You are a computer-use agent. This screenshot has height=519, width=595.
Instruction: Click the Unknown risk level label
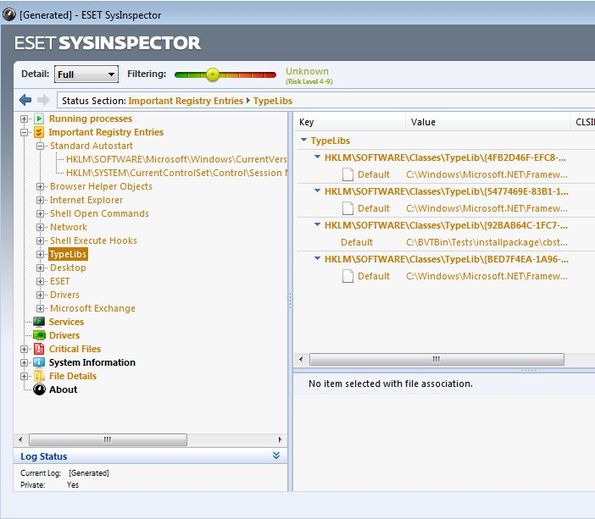pos(307,71)
